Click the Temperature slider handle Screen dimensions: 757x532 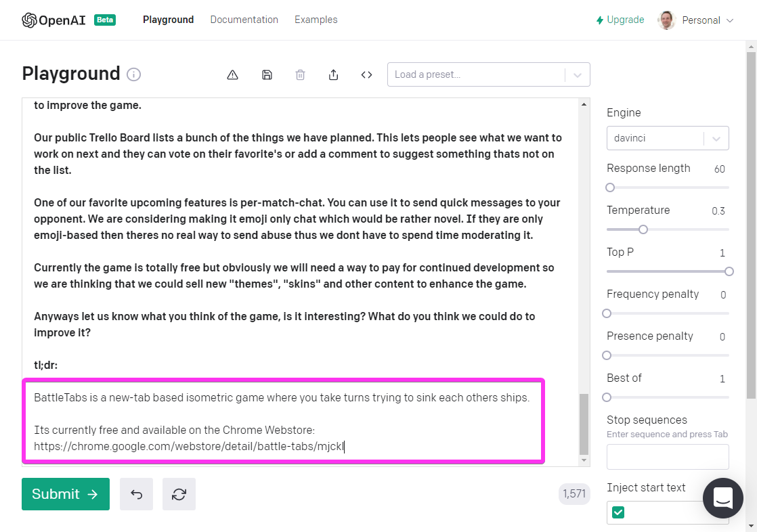(643, 229)
